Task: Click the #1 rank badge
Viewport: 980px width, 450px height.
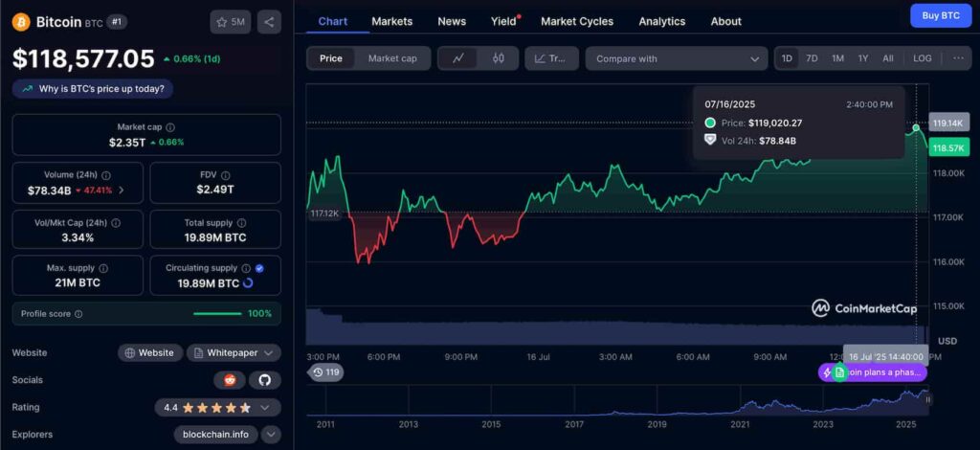Action: [x=117, y=22]
